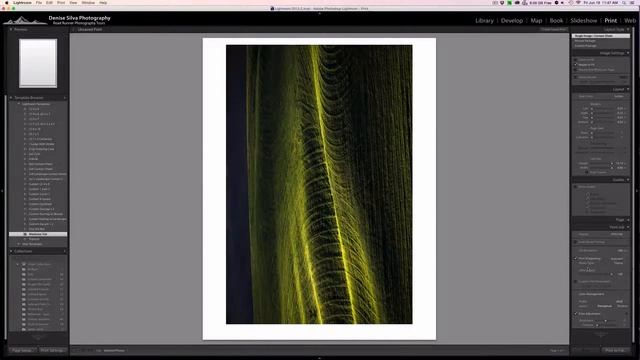The width and height of the screenshot is (640, 360).
Task: Select the Maximize Size template
Action: point(38,234)
